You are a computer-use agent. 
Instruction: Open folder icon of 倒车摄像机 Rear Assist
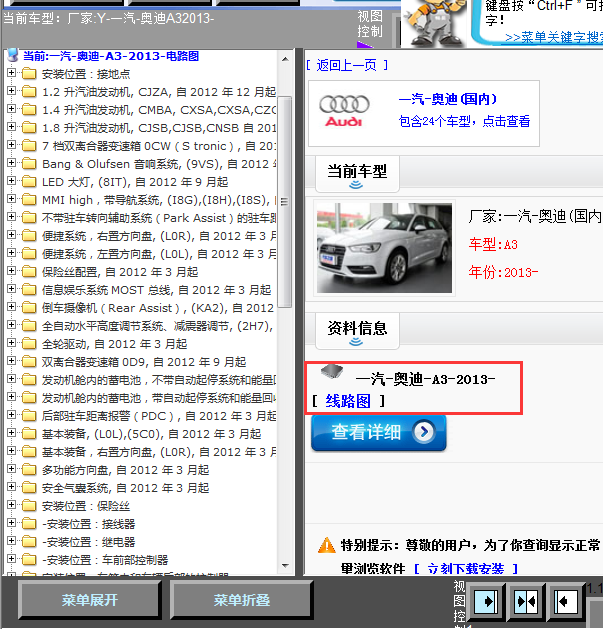coord(29,308)
